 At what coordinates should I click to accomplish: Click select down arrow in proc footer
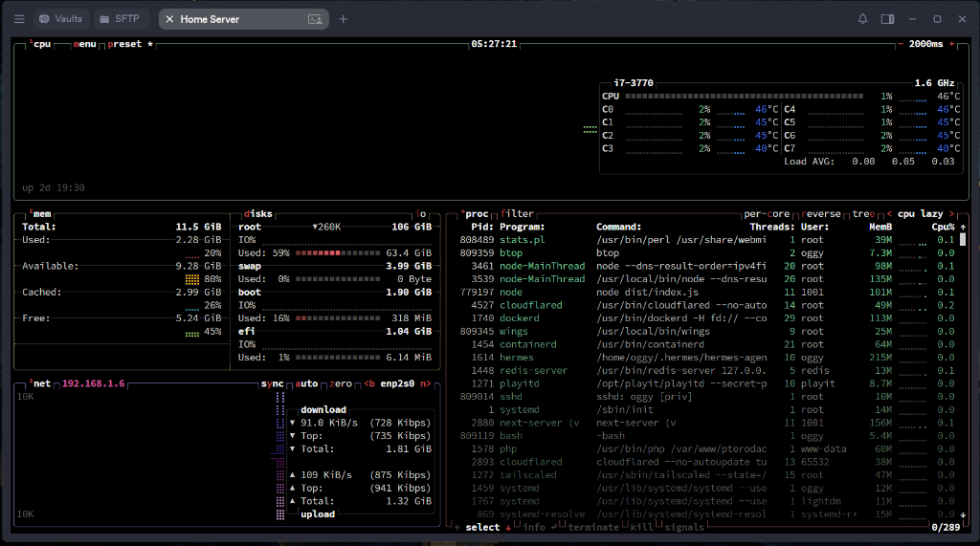(508, 527)
